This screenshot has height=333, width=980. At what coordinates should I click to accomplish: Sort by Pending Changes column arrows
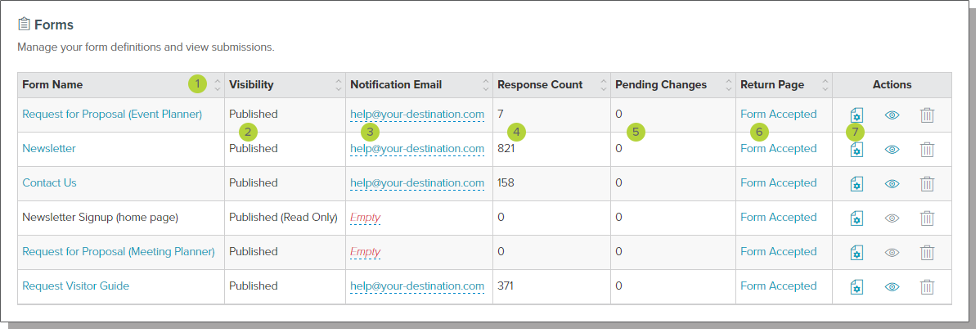coord(727,85)
